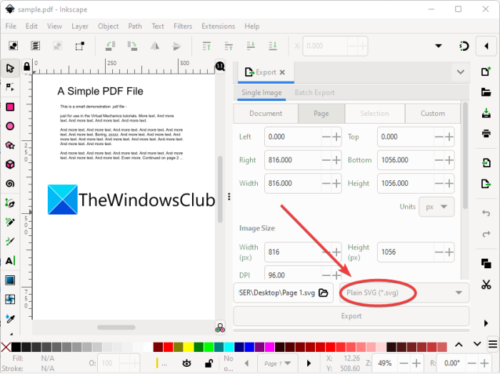Select the 3D Box tool
The width and height of the screenshot is (500, 374).
pos(10,164)
